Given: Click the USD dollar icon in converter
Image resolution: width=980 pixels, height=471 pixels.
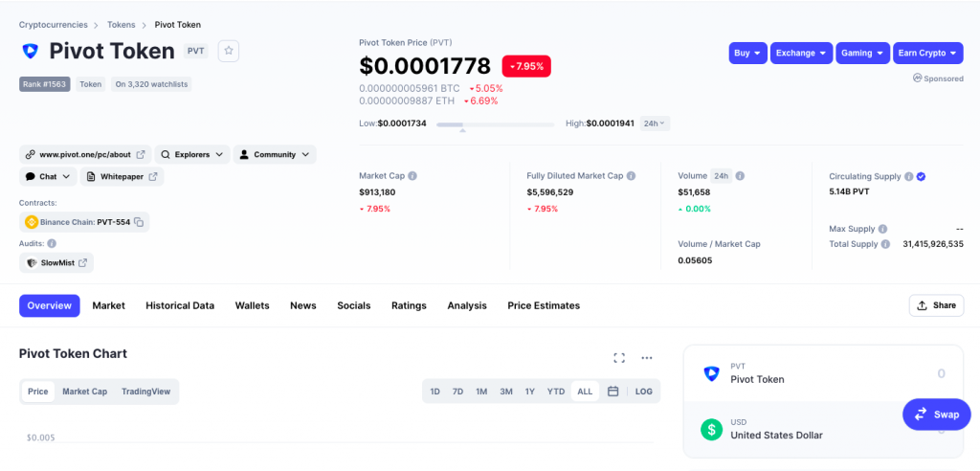Looking at the screenshot, I should pyautogui.click(x=711, y=430).
